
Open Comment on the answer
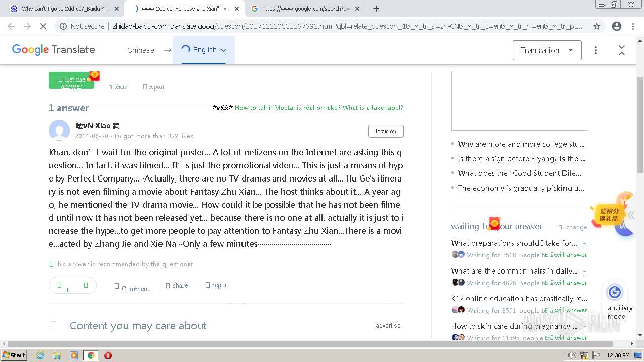tap(132, 287)
